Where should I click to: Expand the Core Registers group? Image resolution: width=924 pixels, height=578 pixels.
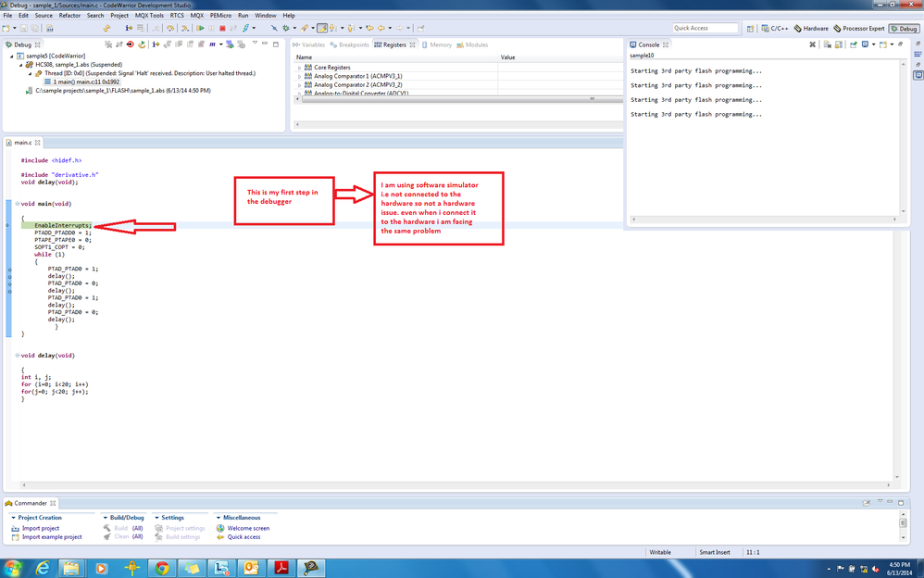pos(299,68)
